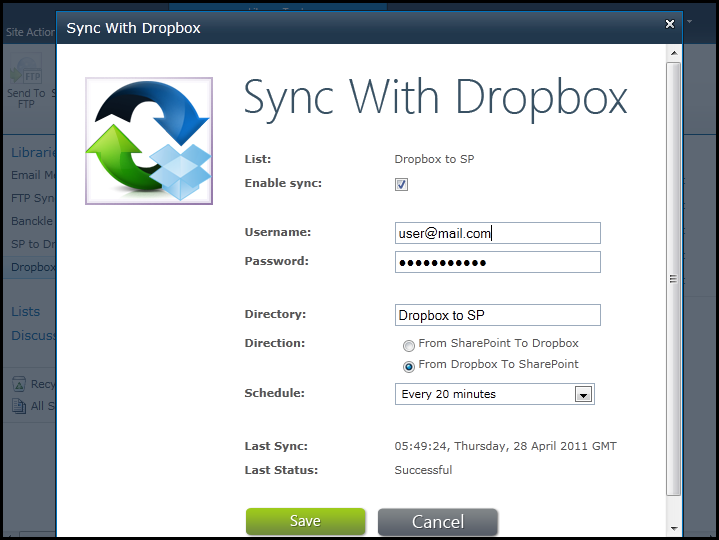Image resolution: width=719 pixels, height=540 pixels.
Task: Open the FTP Sync library link
Action: tap(33, 198)
